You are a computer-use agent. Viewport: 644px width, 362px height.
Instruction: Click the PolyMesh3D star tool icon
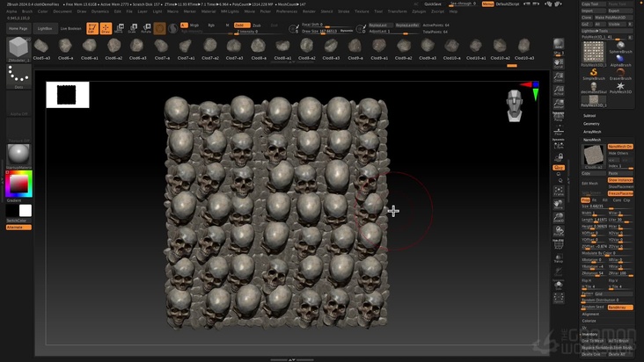point(620,88)
